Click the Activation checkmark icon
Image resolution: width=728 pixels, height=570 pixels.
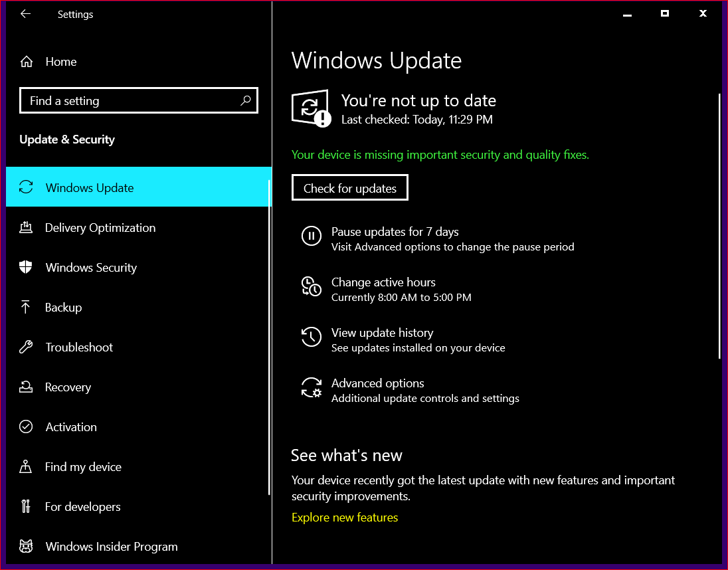25,427
